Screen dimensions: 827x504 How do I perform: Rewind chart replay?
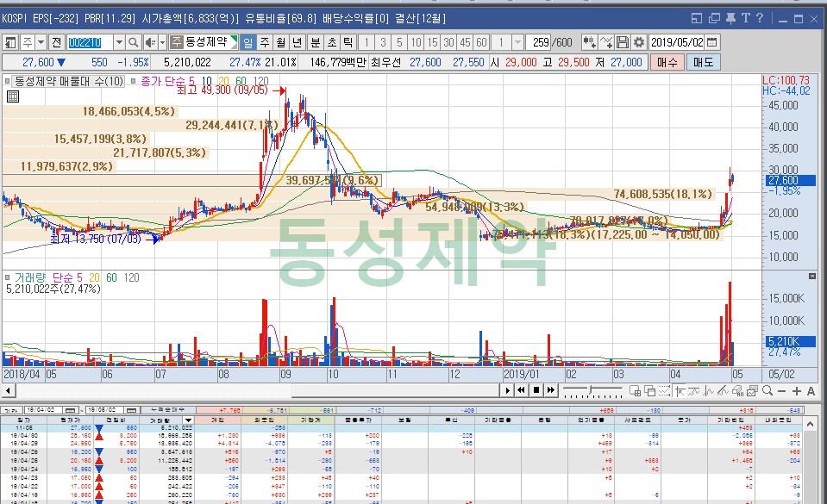point(522,390)
